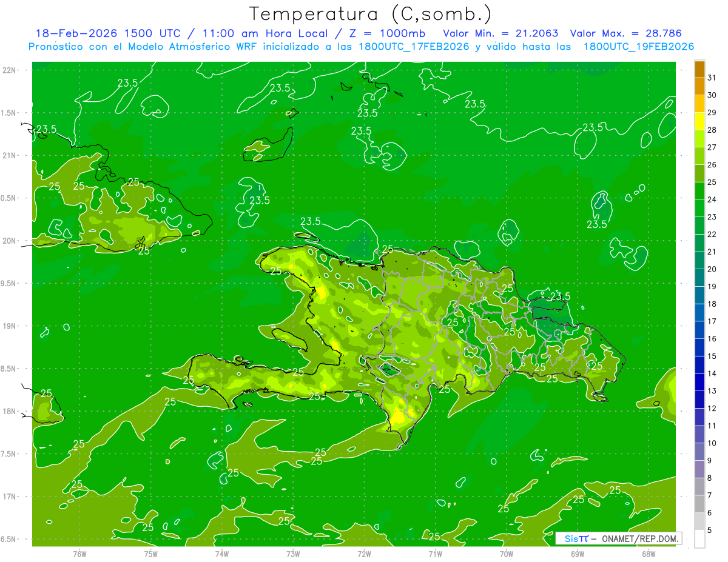The image size is (728, 562).
Task: Click the color scale label "17"
Action: pos(712,321)
